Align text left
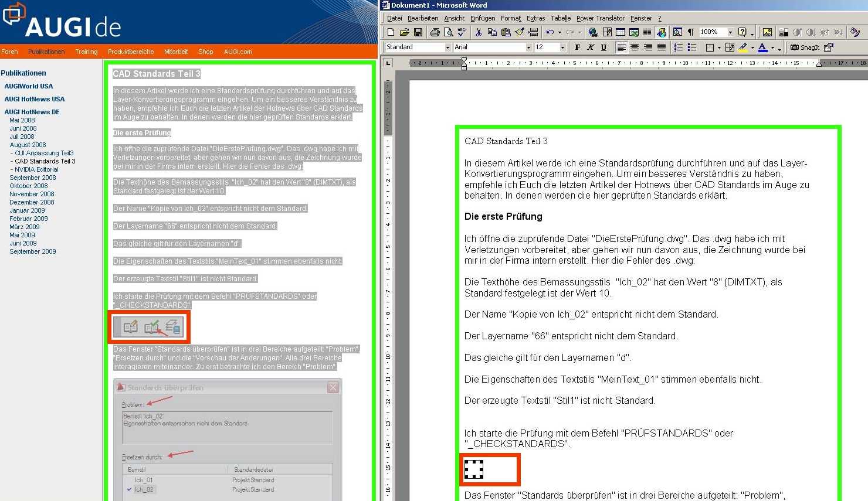 [621, 47]
